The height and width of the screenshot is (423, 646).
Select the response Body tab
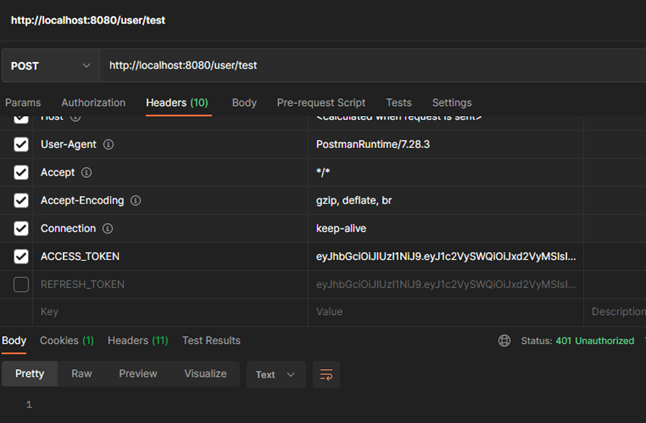coord(14,341)
